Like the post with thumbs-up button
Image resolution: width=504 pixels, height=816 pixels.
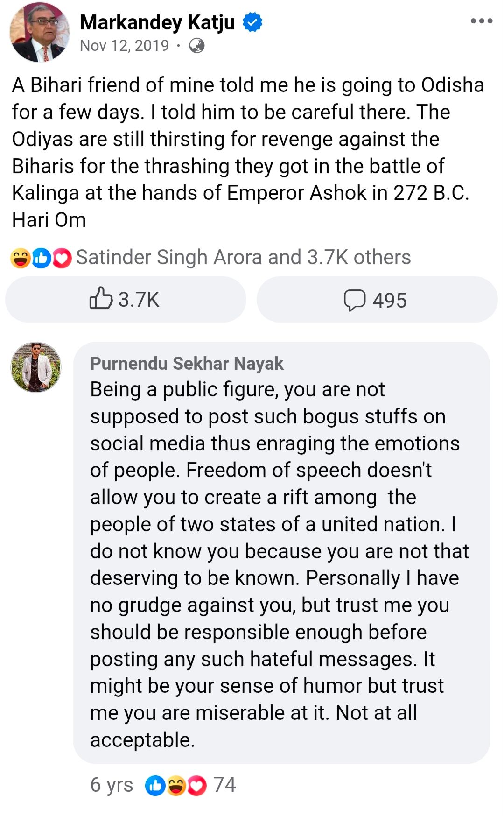point(125,299)
